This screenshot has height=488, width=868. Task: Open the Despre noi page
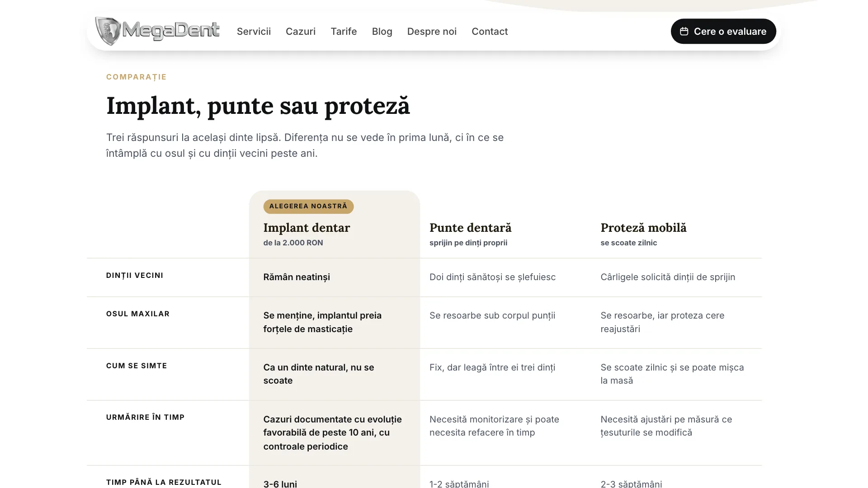[x=432, y=31]
